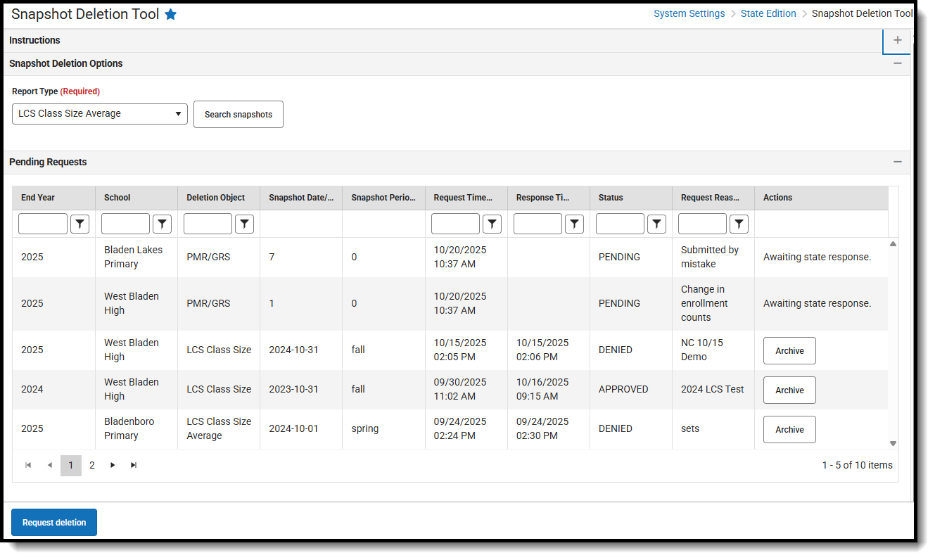The image size is (935, 560).
Task: Open the Response Time filter
Action: pyautogui.click(x=574, y=223)
